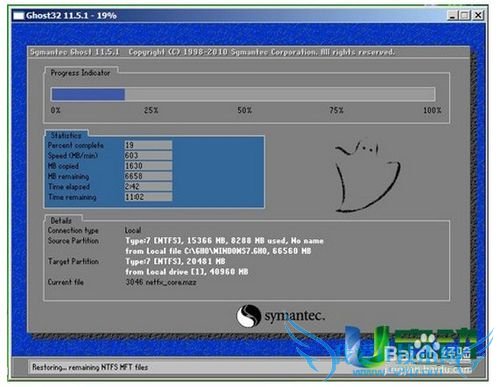Click the blue progress indicator bar
This screenshot has width=500, height=387.
pyautogui.click(x=88, y=94)
